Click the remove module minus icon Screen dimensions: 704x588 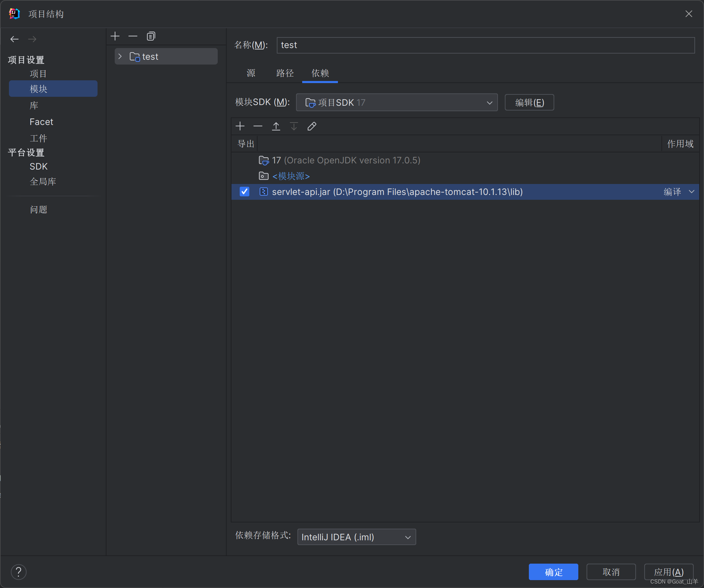[133, 36]
